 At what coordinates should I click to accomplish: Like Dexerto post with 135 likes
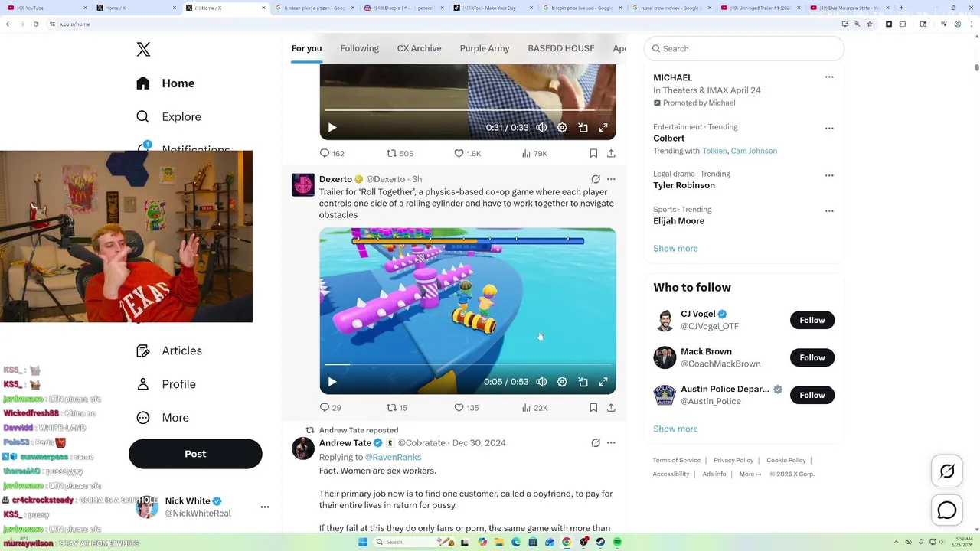(x=466, y=408)
